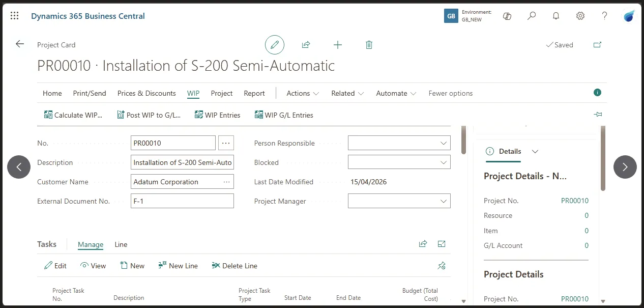
Task: Go back with the left arrow
Action: point(20,44)
